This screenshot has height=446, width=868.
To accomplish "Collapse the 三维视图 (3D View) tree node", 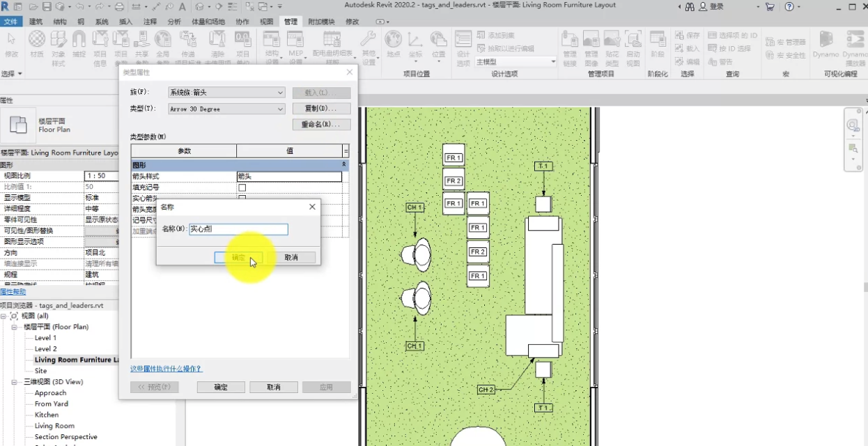I will pyautogui.click(x=15, y=382).
